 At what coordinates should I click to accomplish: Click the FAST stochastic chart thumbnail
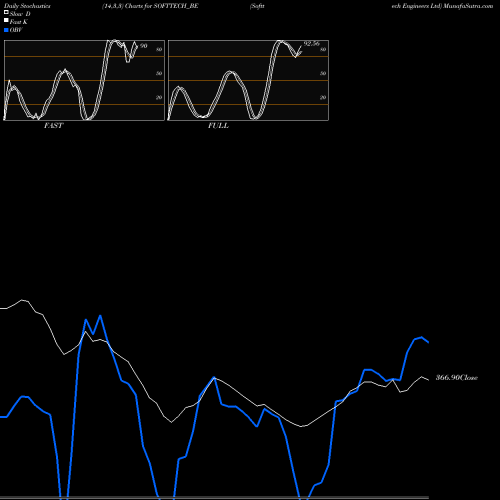pos(84,80)
